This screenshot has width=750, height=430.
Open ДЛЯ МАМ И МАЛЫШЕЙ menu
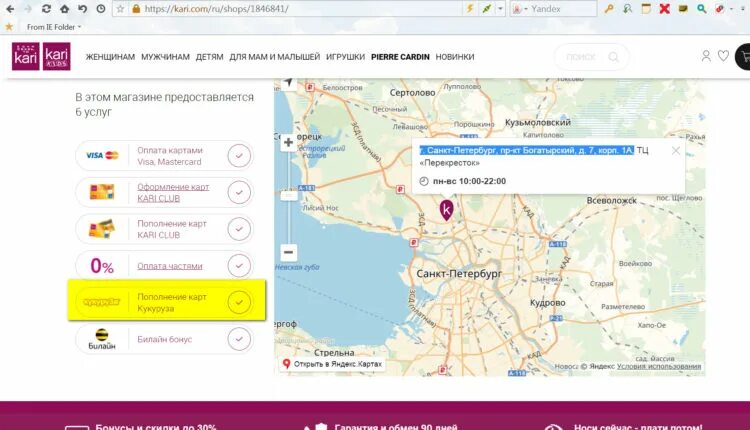click(275, 57)
